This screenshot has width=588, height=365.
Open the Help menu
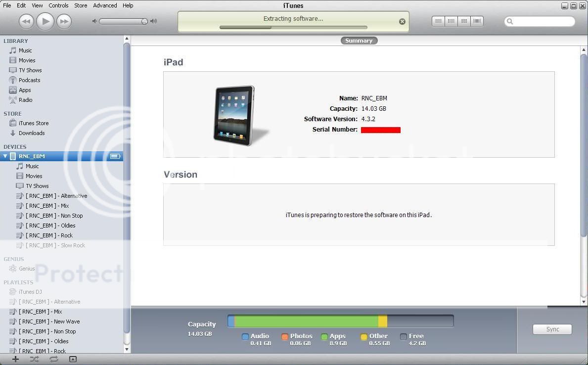click(x=128, y=5)
